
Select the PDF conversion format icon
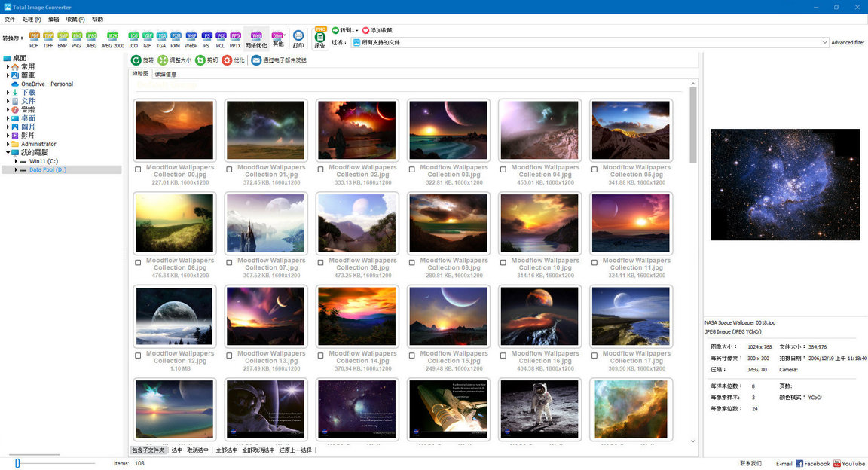click(x=33, y=35)
